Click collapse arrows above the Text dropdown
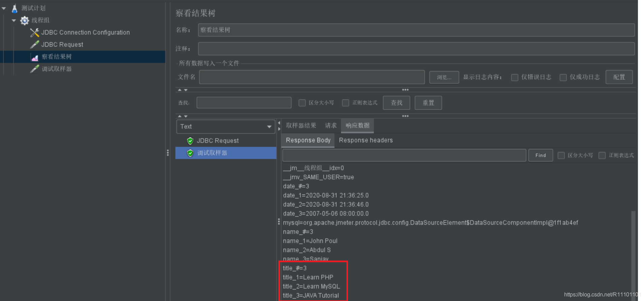 (182, 116)
